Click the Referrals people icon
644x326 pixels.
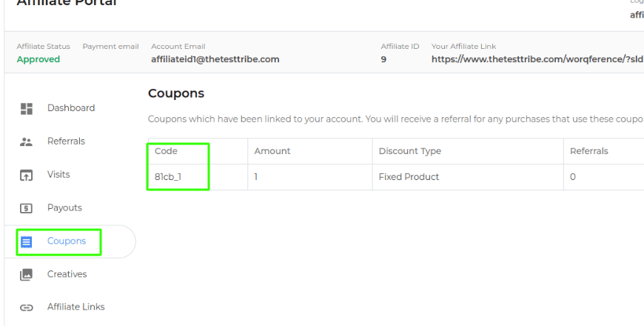tap(27, 142)
